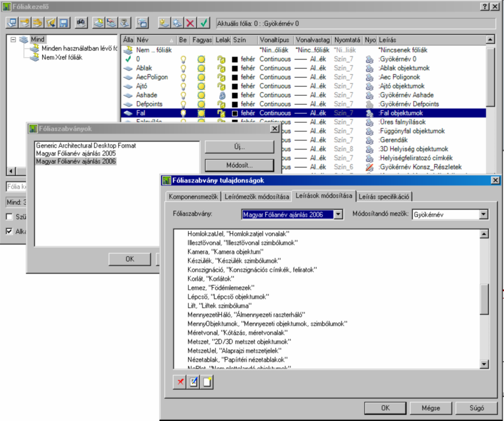
Task: Click the Mégse button
Action: (x=430, y=408)
